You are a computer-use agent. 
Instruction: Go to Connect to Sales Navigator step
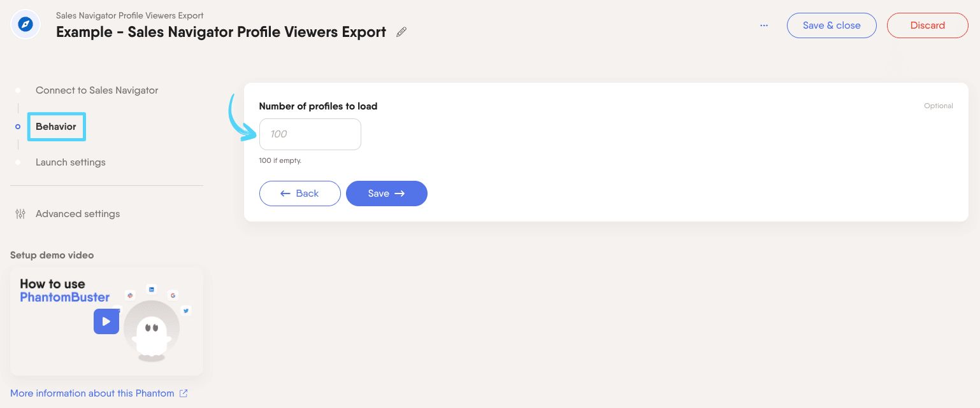pyautogui.click(x=97, y=90)
